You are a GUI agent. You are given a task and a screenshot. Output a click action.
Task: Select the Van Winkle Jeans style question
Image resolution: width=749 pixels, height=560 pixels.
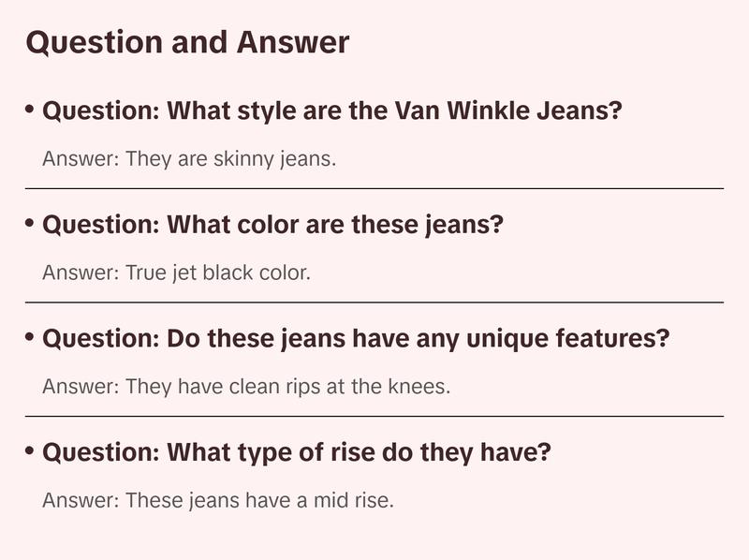pyautogui.click(x=332, y=111)
